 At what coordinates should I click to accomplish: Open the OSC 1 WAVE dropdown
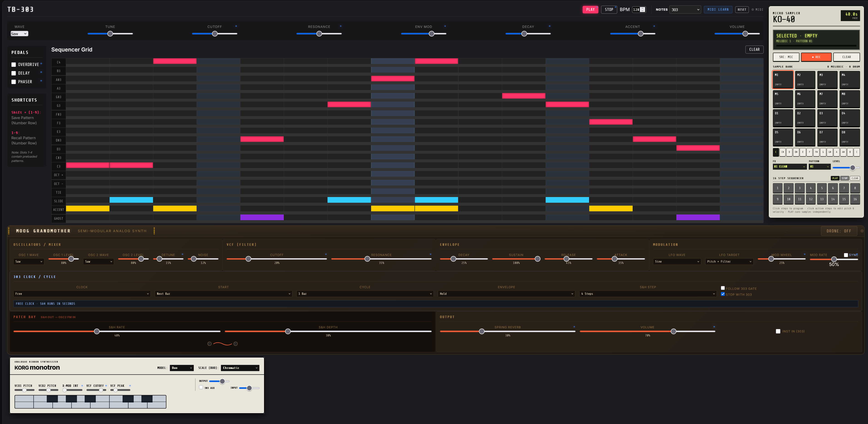(x=29, y=261)
